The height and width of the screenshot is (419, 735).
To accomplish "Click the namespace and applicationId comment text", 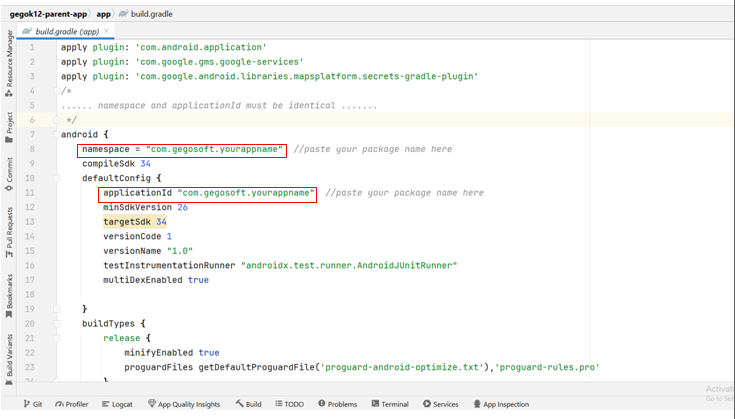I will click(219, 105).
